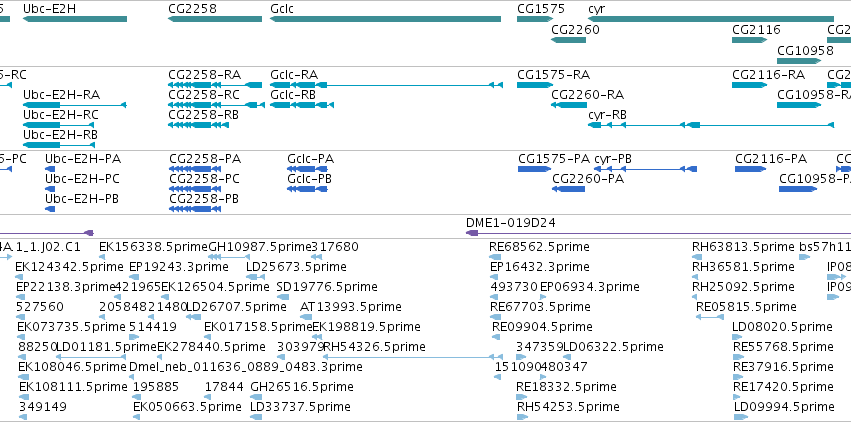Open the EK073735.5prime EST
The height and width of the screenshot is (422, 851).
22,337
